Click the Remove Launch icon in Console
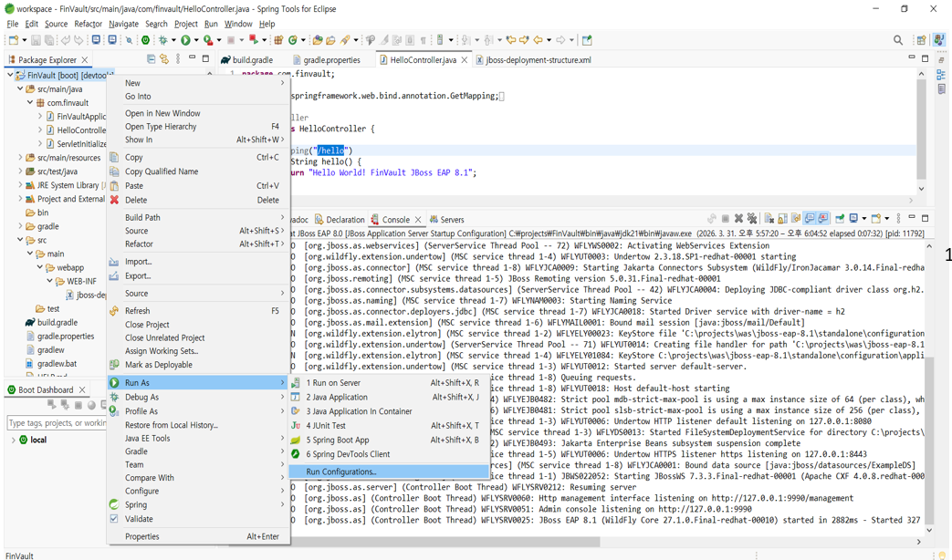This screenshot has width=952, height=560. click(738, 218)
